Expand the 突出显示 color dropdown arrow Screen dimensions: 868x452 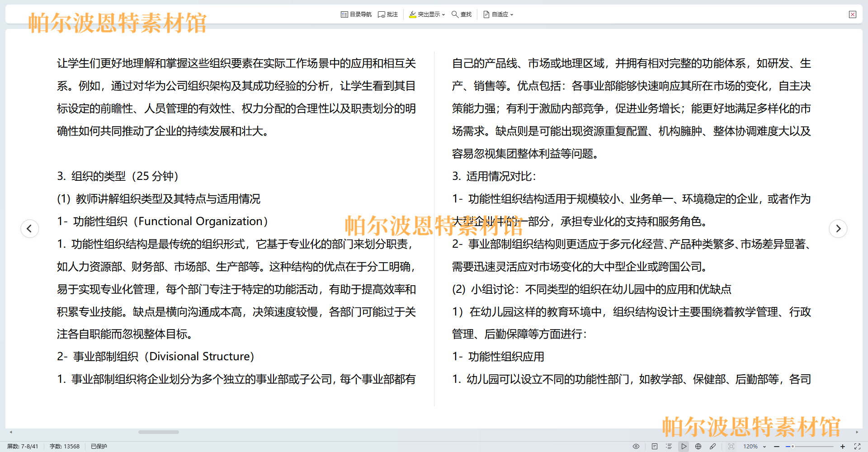[x=443, y=14]
